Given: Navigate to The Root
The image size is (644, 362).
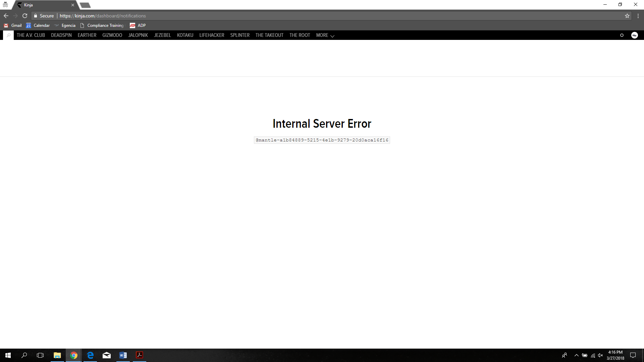Looking at the screenshot, I should click(300, 35).
